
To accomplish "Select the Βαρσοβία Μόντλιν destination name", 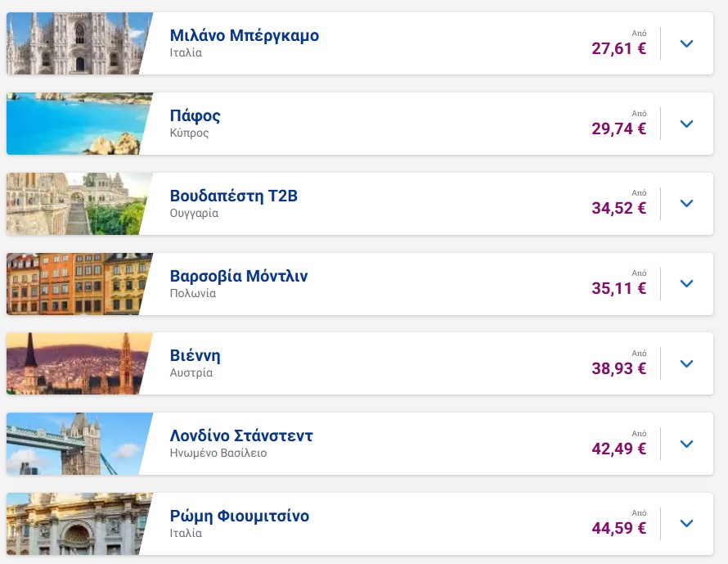I will 238,276.
